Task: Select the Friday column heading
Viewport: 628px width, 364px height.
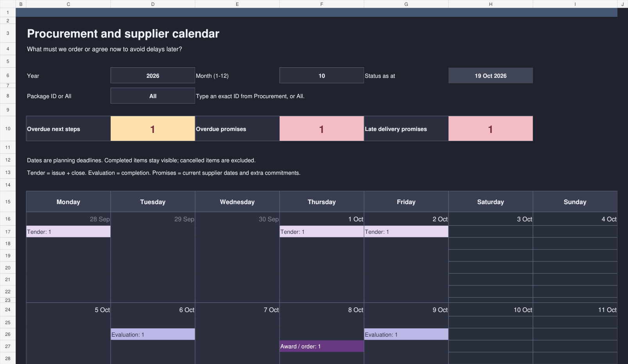Action: (406, 202)
